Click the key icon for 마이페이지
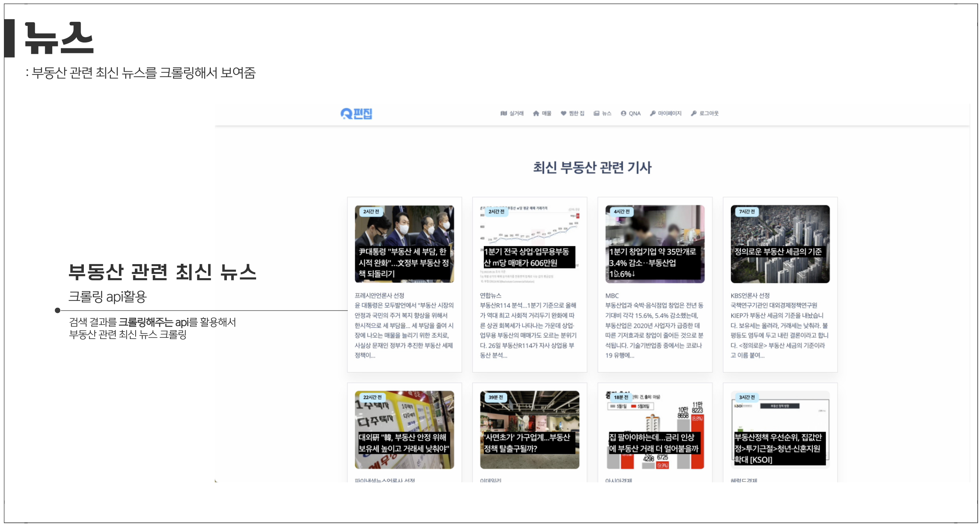Image resolution: width=980 pixels, height=526 pixels. coord(653,113)
